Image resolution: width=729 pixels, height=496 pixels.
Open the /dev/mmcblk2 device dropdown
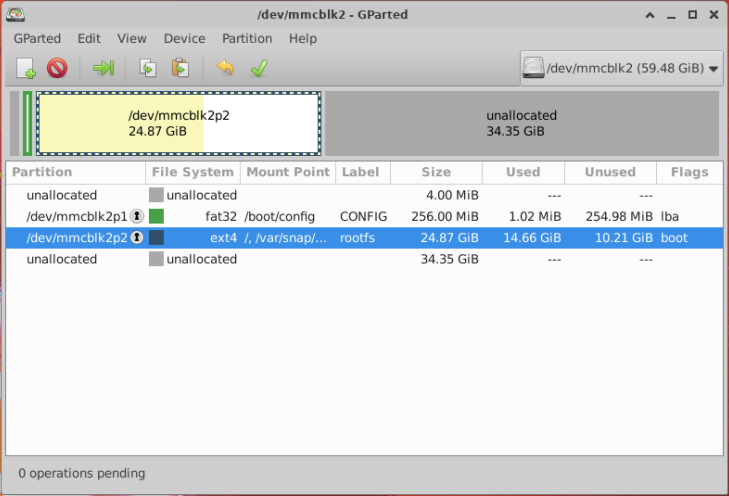[622, 68]
